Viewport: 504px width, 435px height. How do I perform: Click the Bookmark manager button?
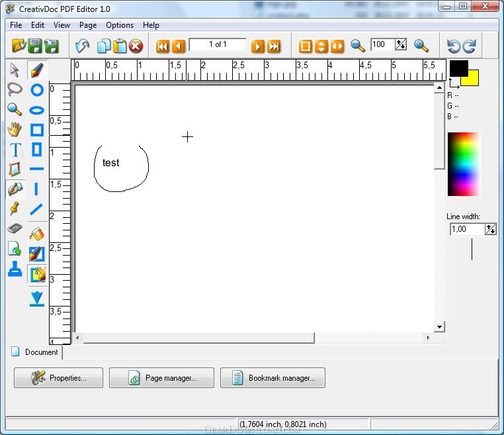pos(273,378)
